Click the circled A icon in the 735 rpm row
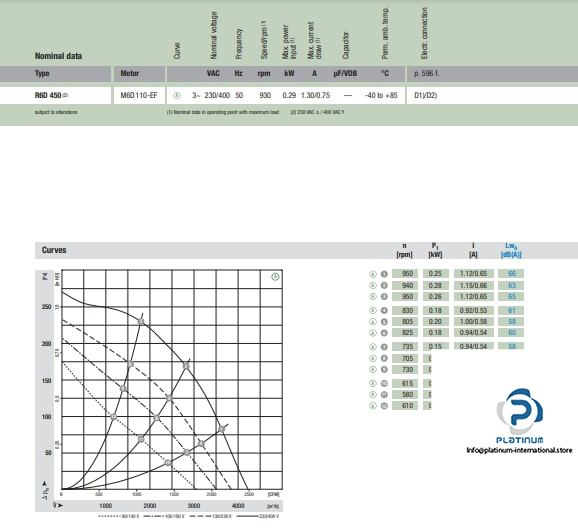 pos(373,347)
